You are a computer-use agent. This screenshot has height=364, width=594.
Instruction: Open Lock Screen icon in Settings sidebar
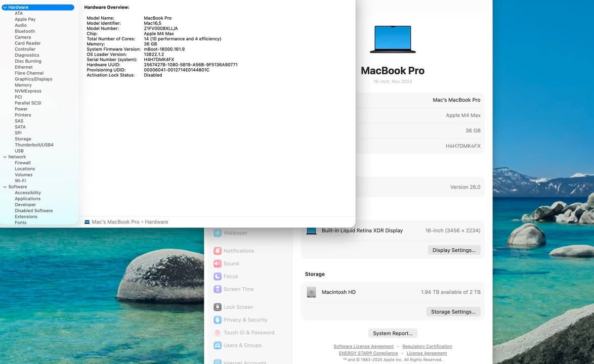(218, 307)
